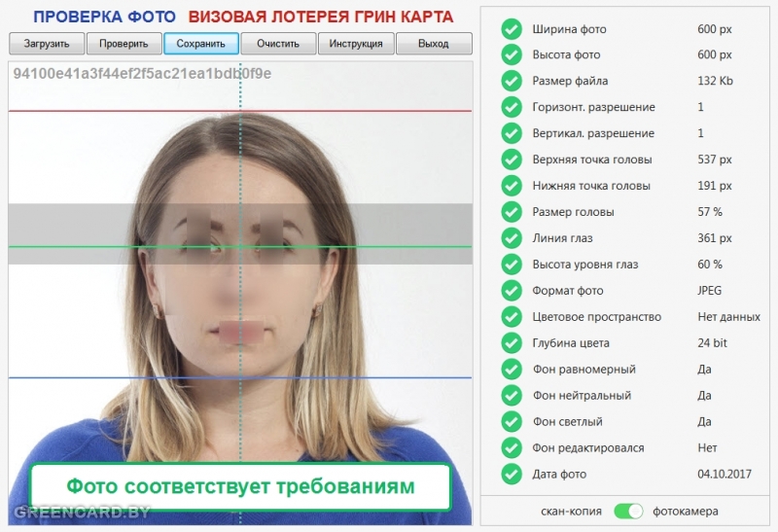Click the photo date value 04.10.2017

click(x=725, y=474)
